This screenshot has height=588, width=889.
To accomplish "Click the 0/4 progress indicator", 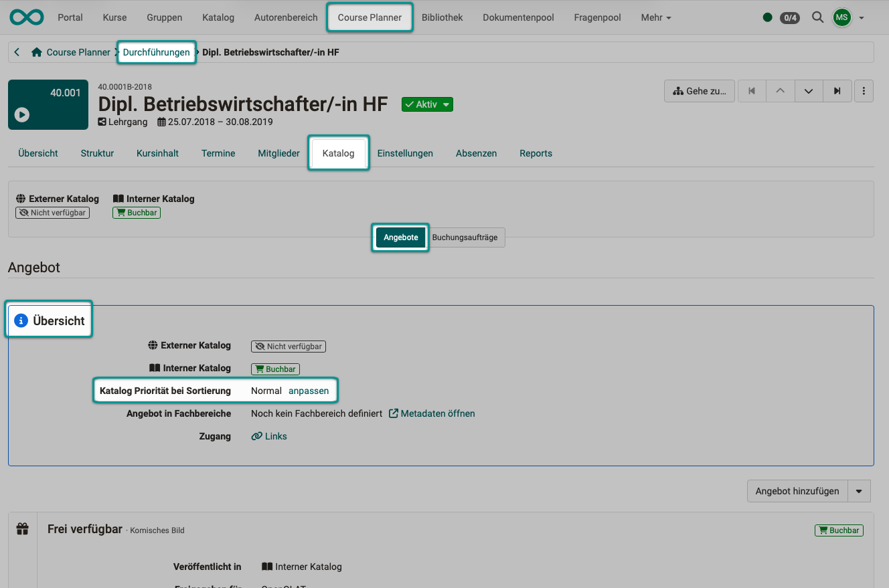I will tap(790, 18).
